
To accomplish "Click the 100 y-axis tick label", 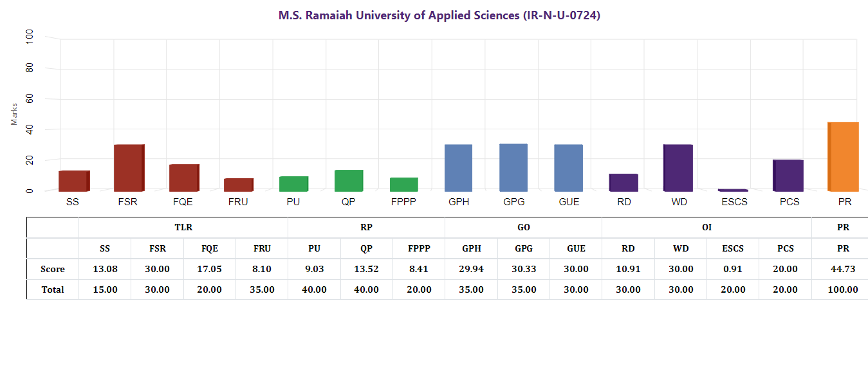I will tap(30, 37).
